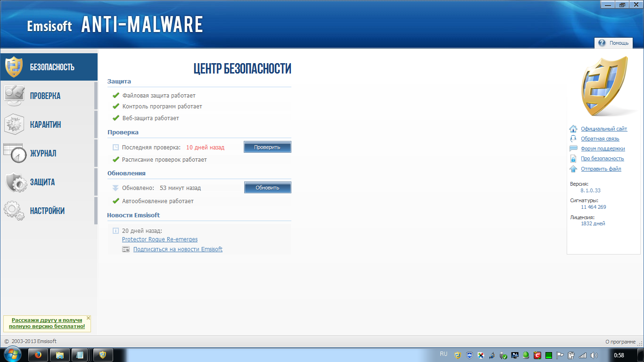Open the Обратная связь link

click(600, 139)
